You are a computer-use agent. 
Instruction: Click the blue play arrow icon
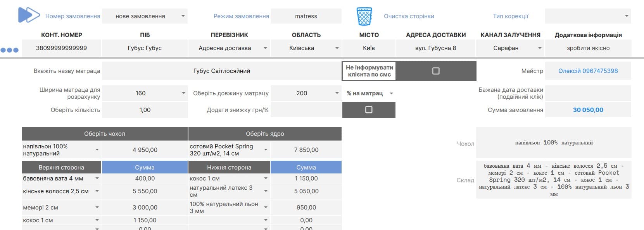[x=29, y=15]
